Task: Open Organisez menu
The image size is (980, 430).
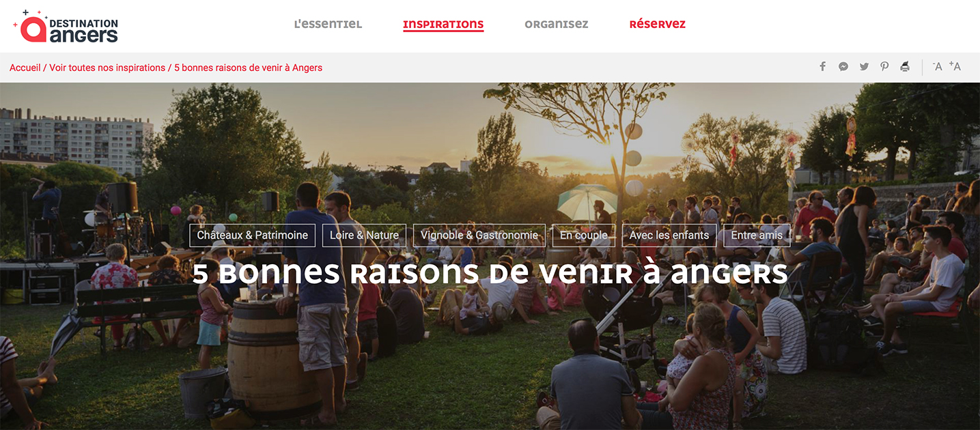Action: coord(557,25)
